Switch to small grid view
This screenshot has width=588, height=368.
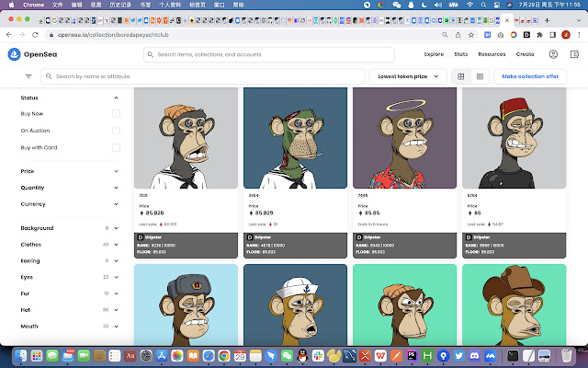pos(480,76)
